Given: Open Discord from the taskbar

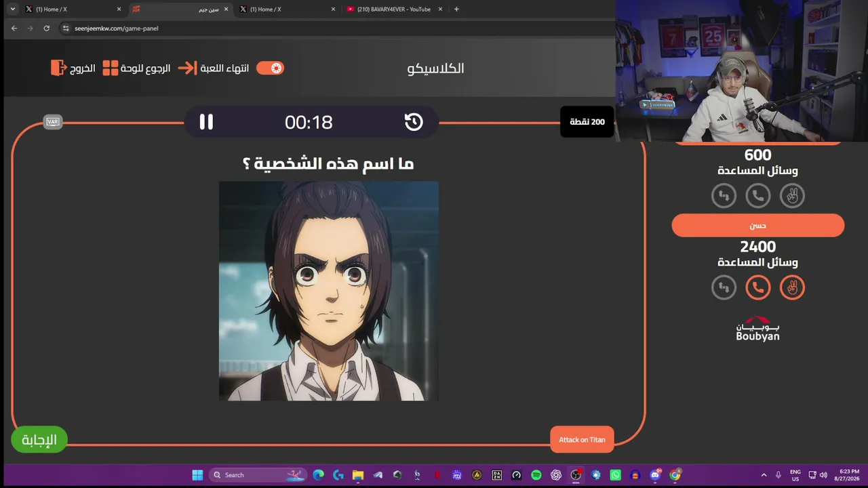Looking at the screenshot, I should click(655, 475).
